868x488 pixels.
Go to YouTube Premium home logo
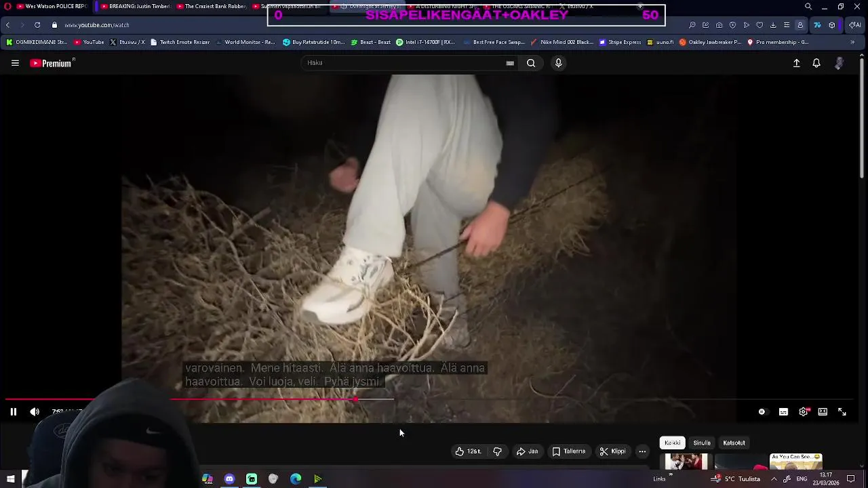(x=52, y=63)
